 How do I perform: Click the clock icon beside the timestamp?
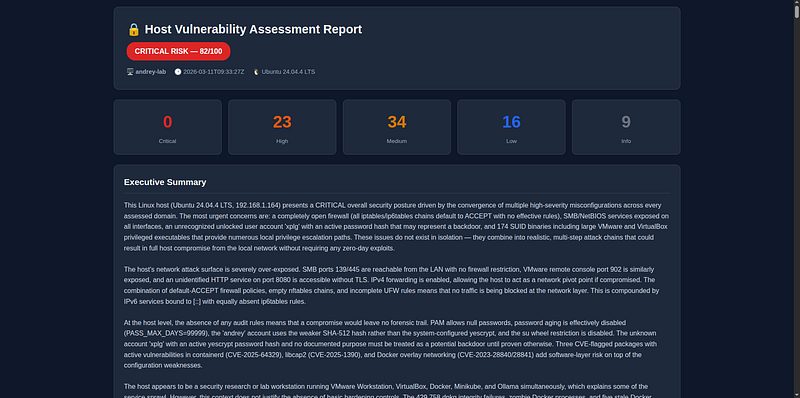pyautogui.click(x=178, y=72)
